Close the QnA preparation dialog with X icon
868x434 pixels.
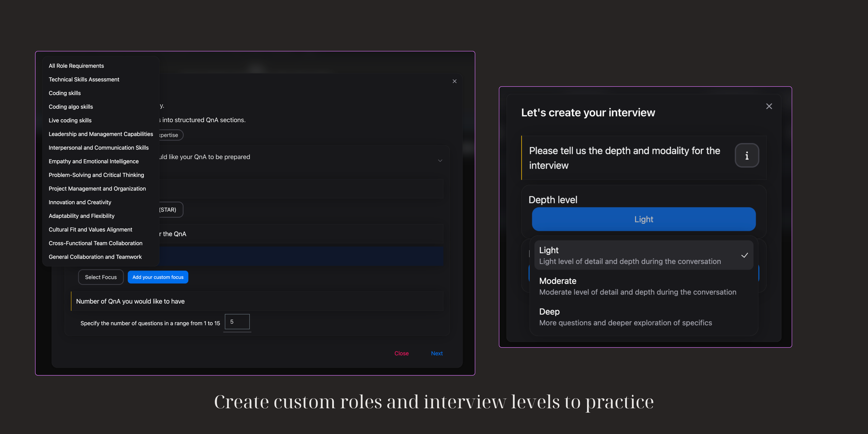[x=455, y=81]
